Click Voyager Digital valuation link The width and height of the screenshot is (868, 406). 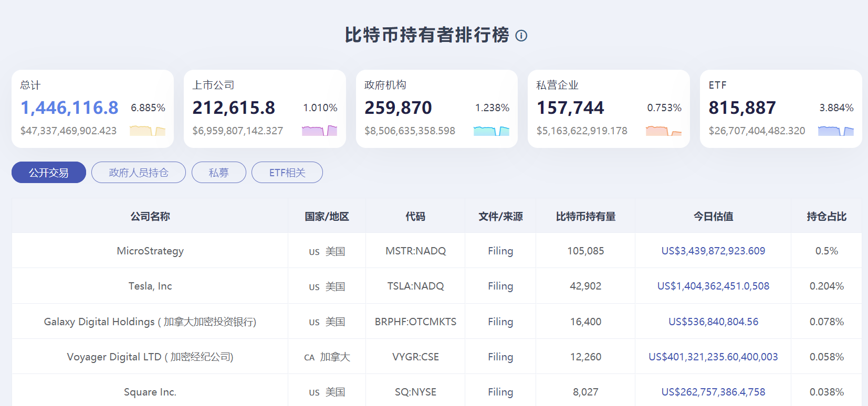[713, 357]
